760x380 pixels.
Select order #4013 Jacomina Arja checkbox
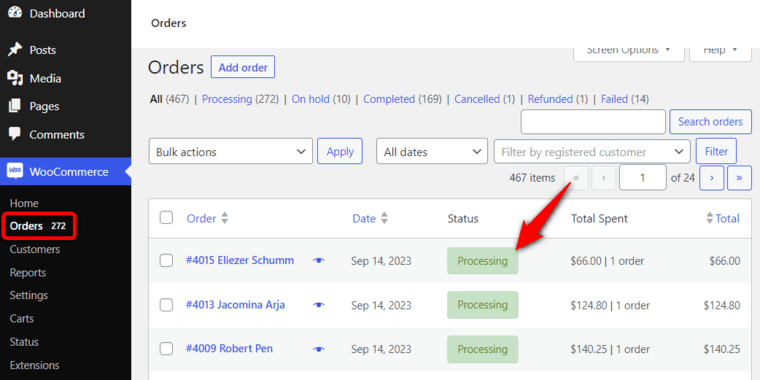pos(166,305)
